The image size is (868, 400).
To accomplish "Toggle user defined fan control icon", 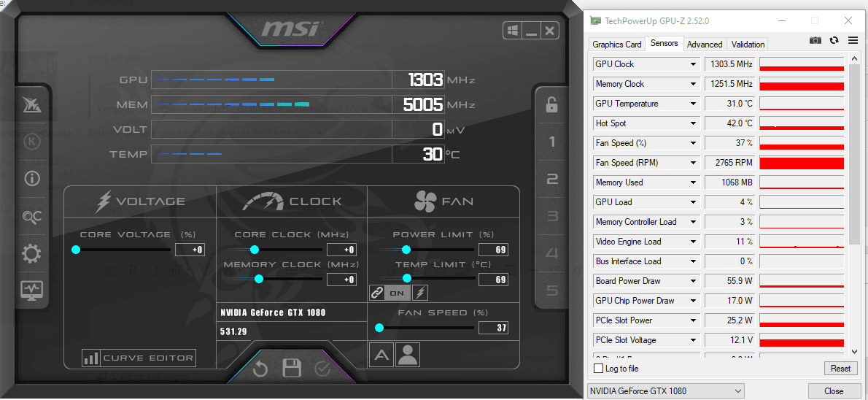I will pyautogui.click(x=408, y=355).
